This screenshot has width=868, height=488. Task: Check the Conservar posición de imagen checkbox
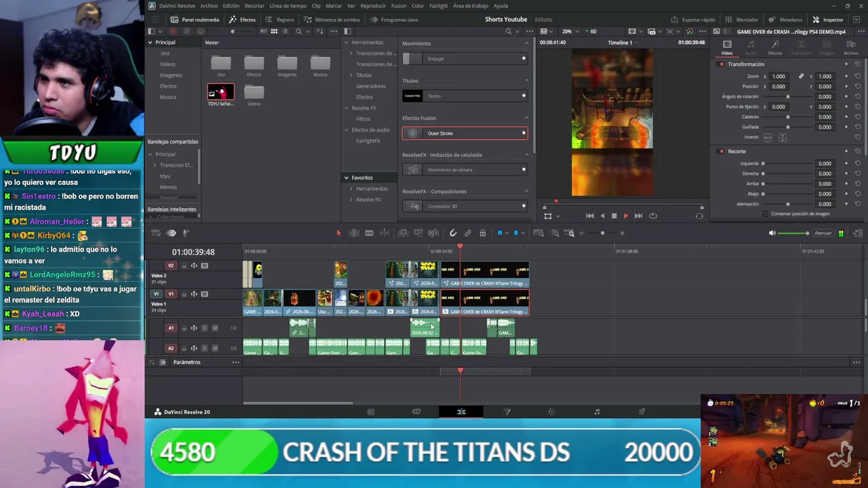pyautogui.click(x=766, y=213)
